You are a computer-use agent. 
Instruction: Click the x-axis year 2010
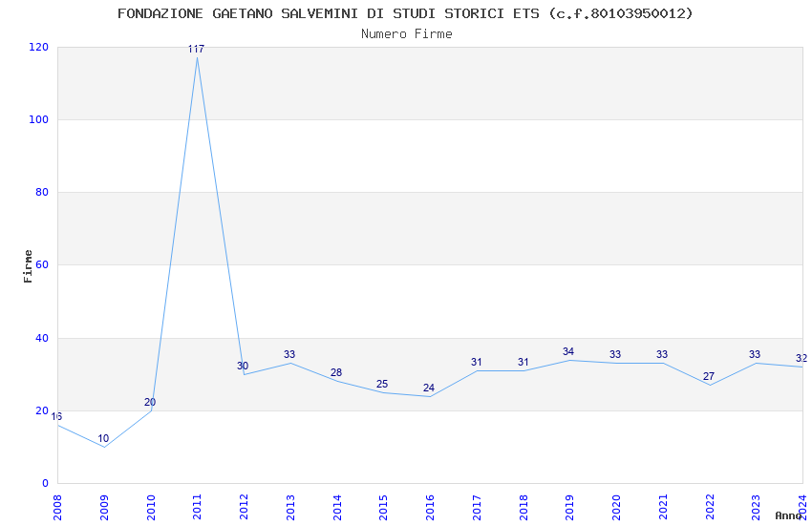click(x=151, y=507)
